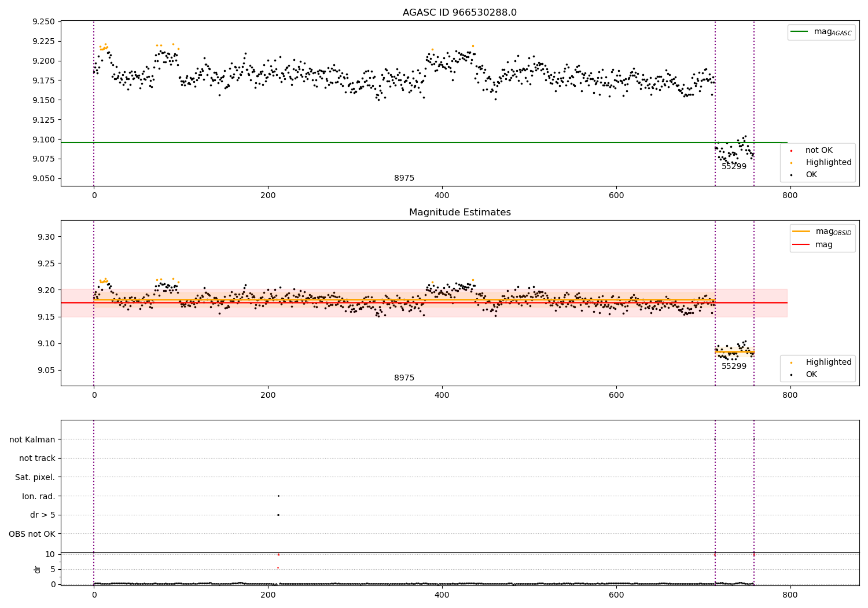Viewport: 868px width, 608px height.
Task: Click the 9.225 y-axis tick label
Action: coord(43,41)
